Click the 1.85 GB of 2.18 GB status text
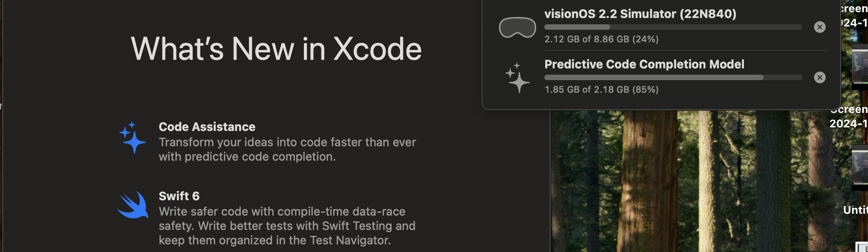Image resolution: width=868 pixels, height=252 pixels. (x=601, y=90)
